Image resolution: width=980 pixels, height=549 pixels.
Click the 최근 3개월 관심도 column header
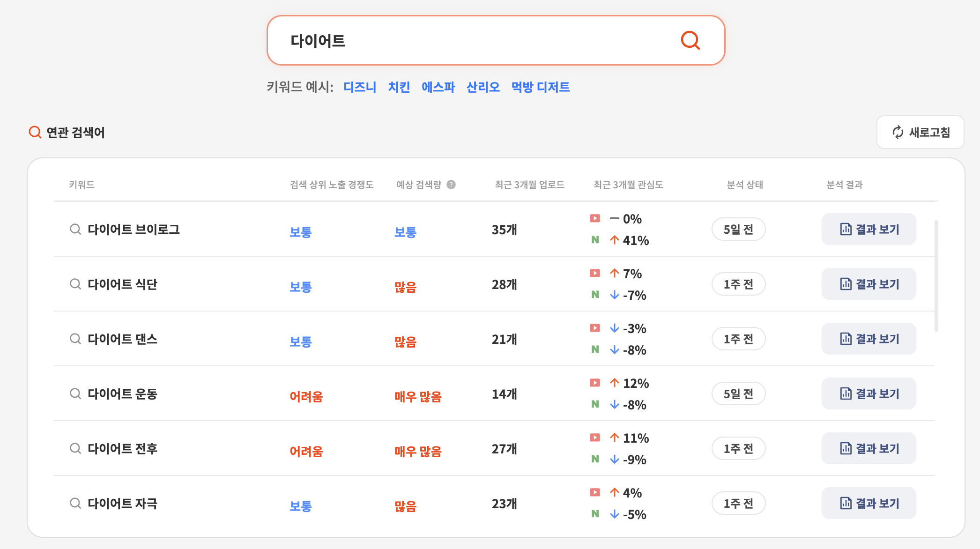(628, 185)
